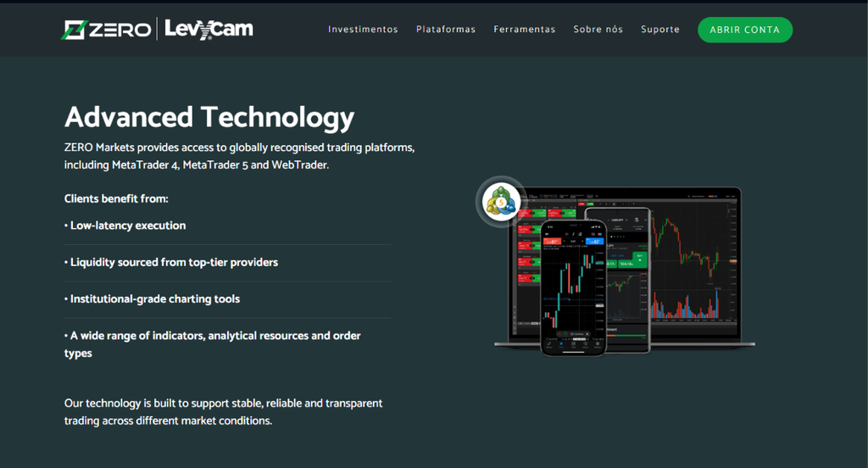Open the Plataformas menu
This screenshot has width=868, height=468.
(446, 30)
